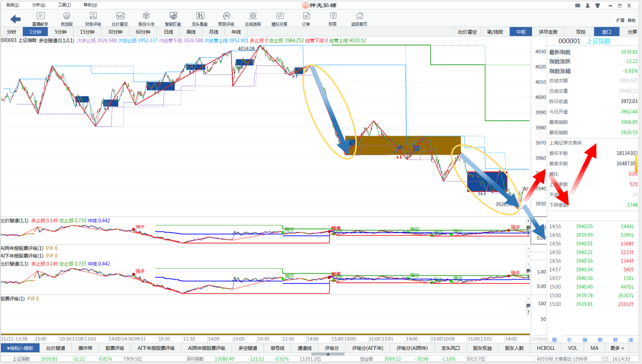
Task: Toggle the 笔/线段 display button
Action: [495, 32]
